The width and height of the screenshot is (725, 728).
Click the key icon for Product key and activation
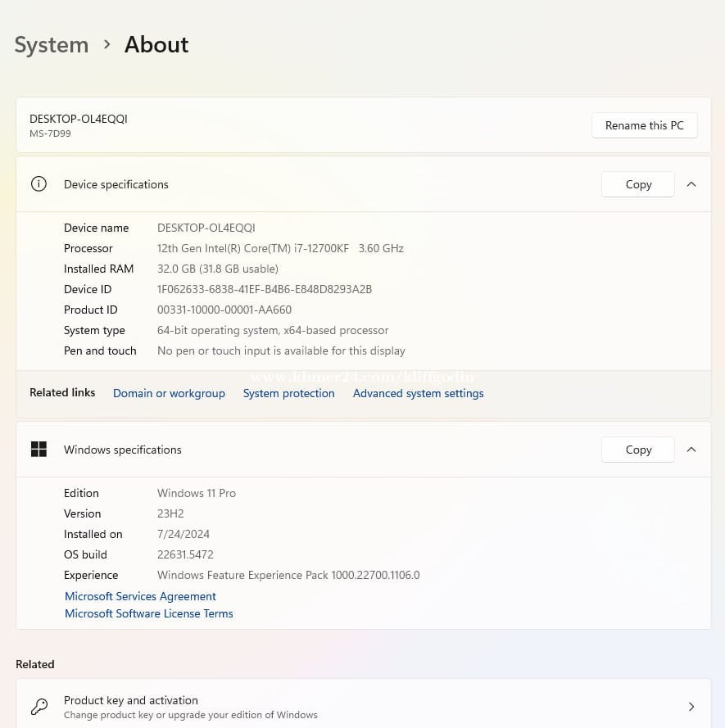click(39, 707)
